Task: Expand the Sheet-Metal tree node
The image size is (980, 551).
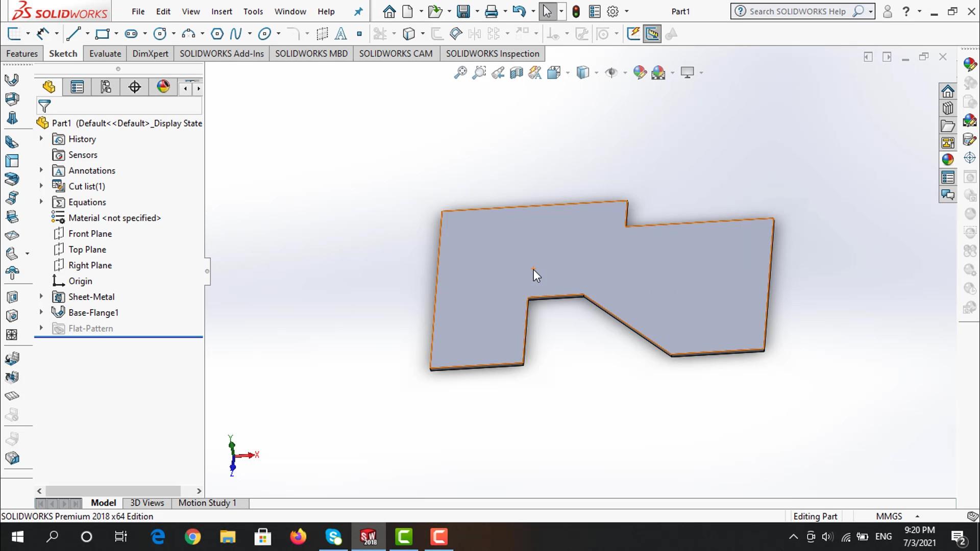Action: click(41, 296)
